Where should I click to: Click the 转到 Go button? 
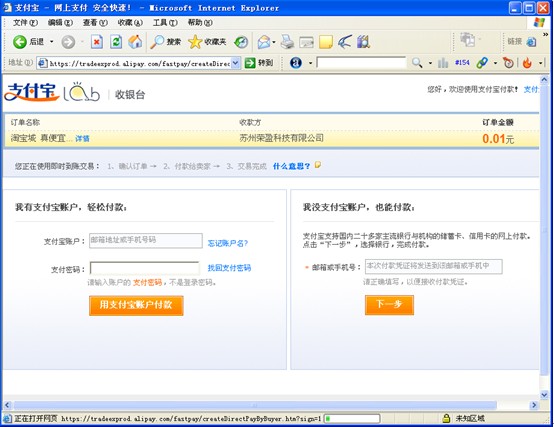[x=259, y=63]
